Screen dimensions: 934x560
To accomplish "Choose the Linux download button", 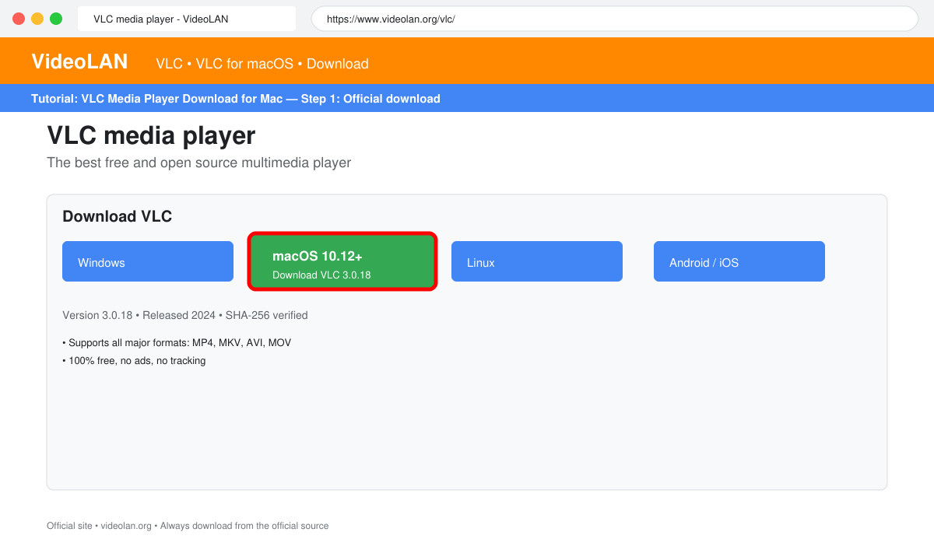I will tap(537, 261).
